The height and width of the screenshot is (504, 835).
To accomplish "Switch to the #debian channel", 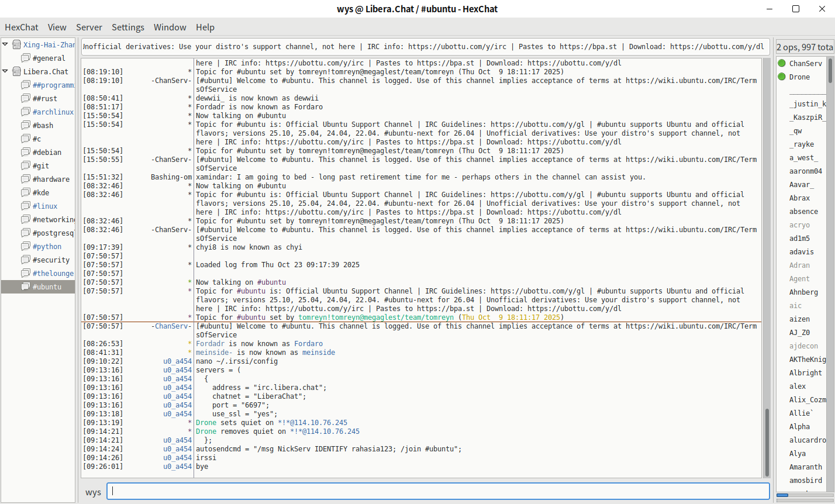I will (x=47, y=153).
